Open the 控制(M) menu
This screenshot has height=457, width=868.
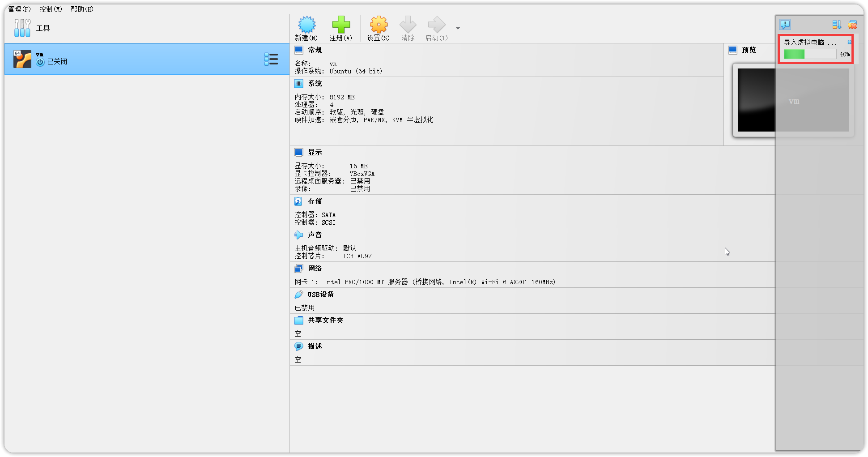coord(51,9)
